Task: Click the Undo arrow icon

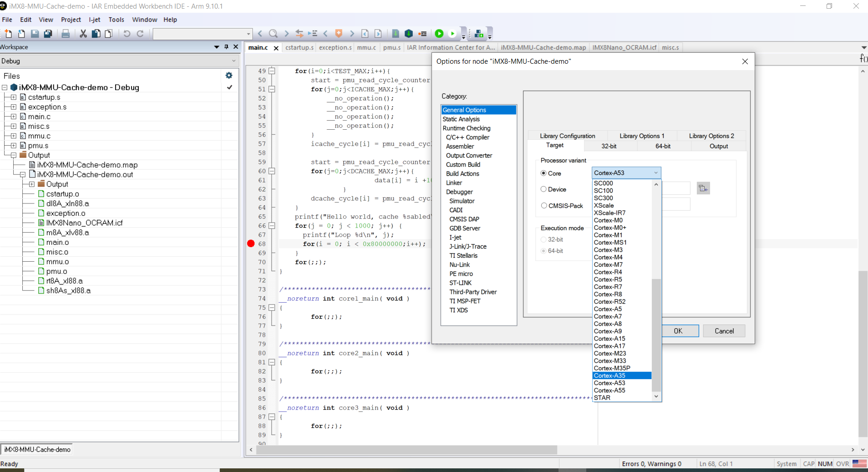Action: [x=127, y=34]
